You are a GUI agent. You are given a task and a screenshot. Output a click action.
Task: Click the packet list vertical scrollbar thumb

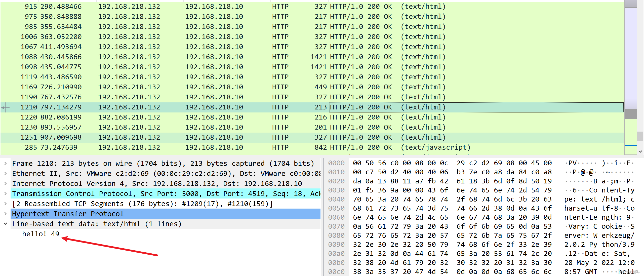pyautogui.click(x=640, y=136)
